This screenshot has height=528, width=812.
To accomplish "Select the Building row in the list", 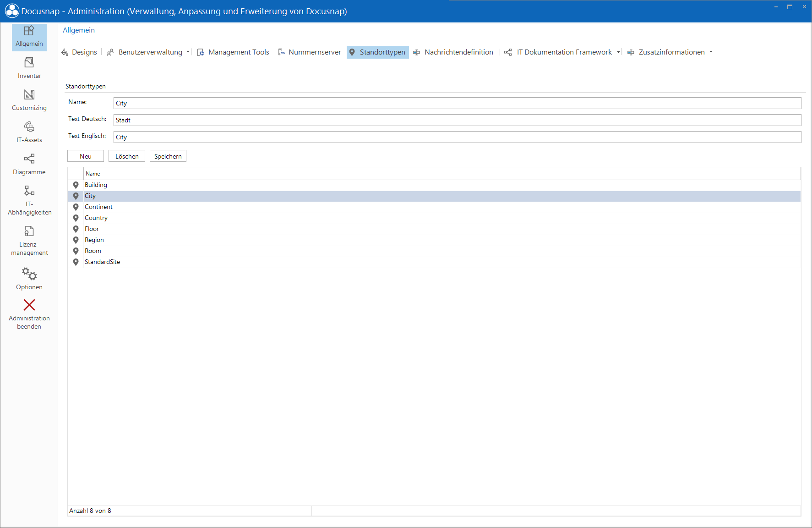I will tap(434, 185).
